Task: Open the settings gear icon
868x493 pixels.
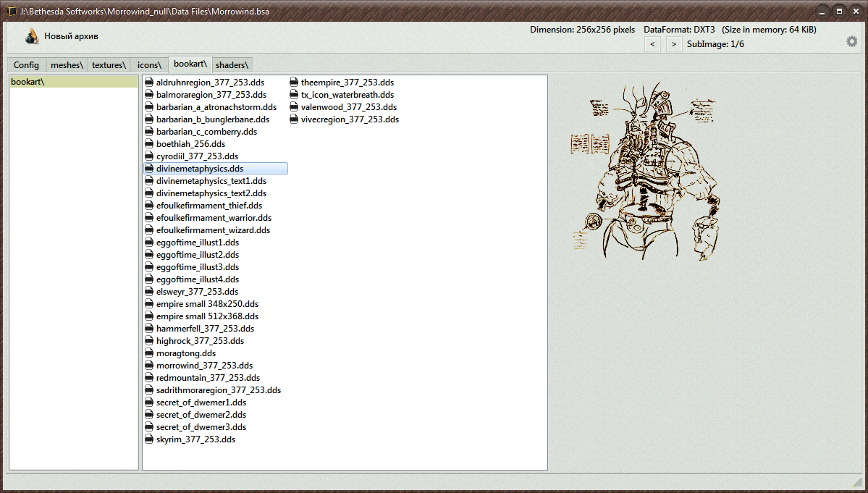Action: [x=851, y=41]
